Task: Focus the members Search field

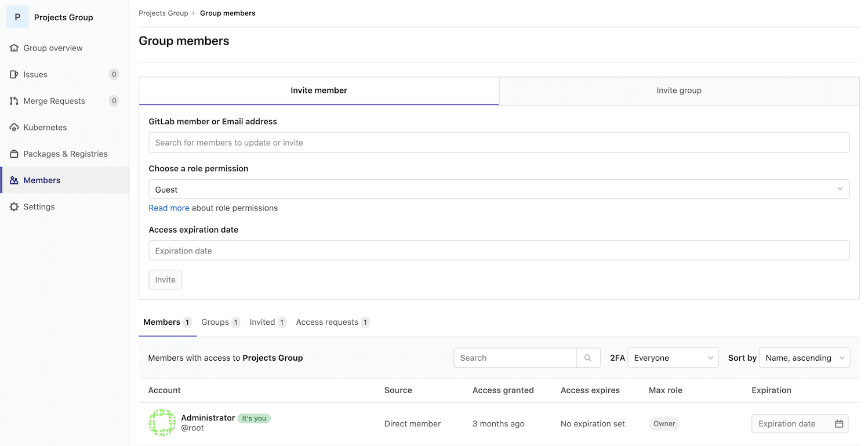Action: (515, 358)
